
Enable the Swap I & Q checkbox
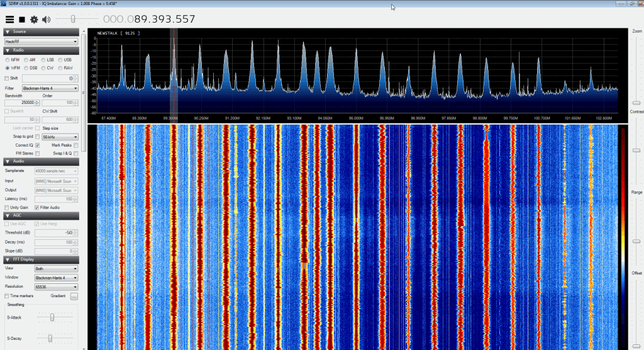[76, 154]
